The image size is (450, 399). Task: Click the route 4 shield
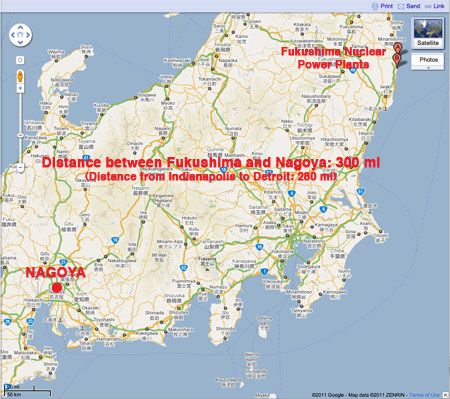pyautogui.click(x=291, y=193)
